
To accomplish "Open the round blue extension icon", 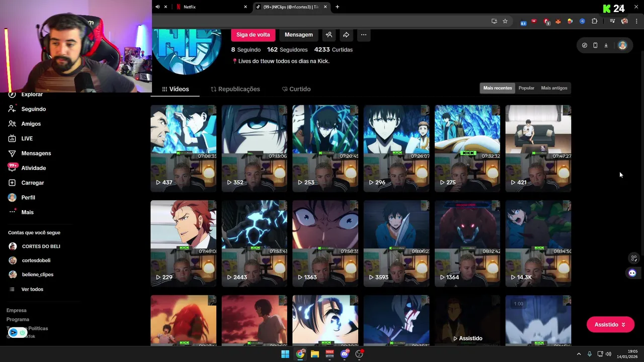I will point(582,21).
